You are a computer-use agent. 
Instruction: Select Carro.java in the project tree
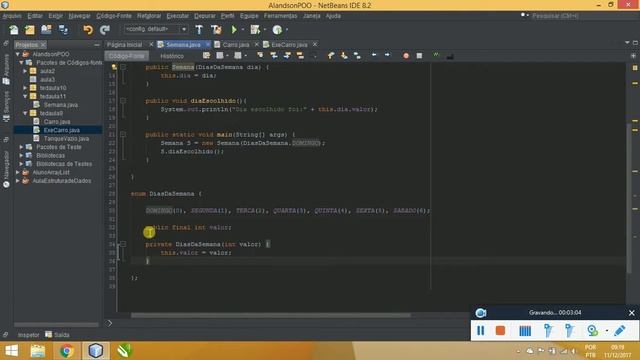click(57, 122)
